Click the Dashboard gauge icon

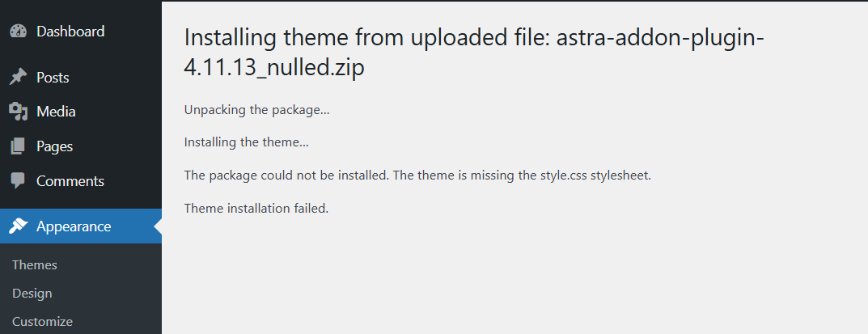(x=18, y=32)
